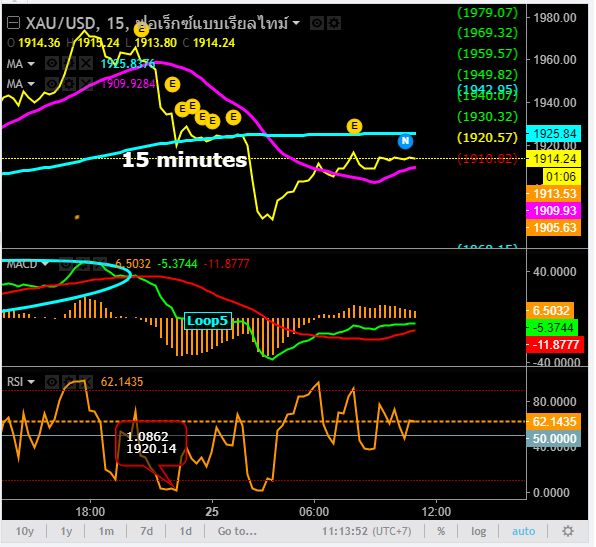Image resolution: width=596 pixels, height=547 pixels.
Task: Expand the RSI dropdown arrow
Action: pos(31,382)
